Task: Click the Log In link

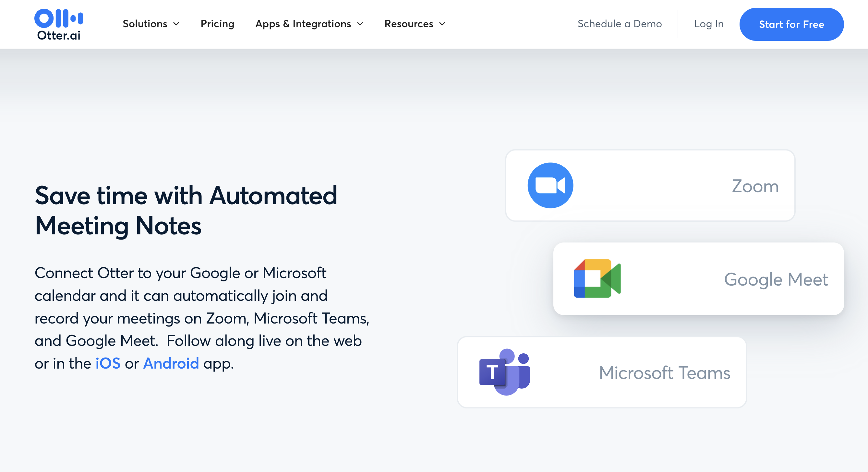Action: pyautogui.click(x=709, y=24)
